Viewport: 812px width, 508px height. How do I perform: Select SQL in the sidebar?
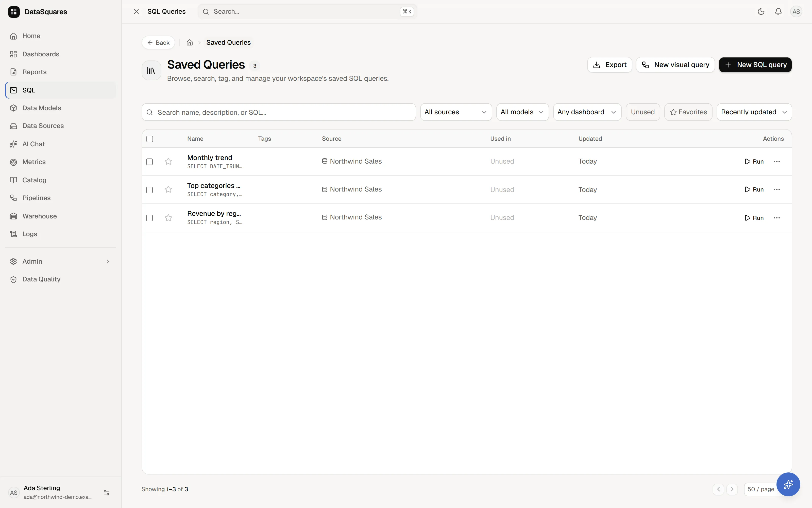point(60,90)
